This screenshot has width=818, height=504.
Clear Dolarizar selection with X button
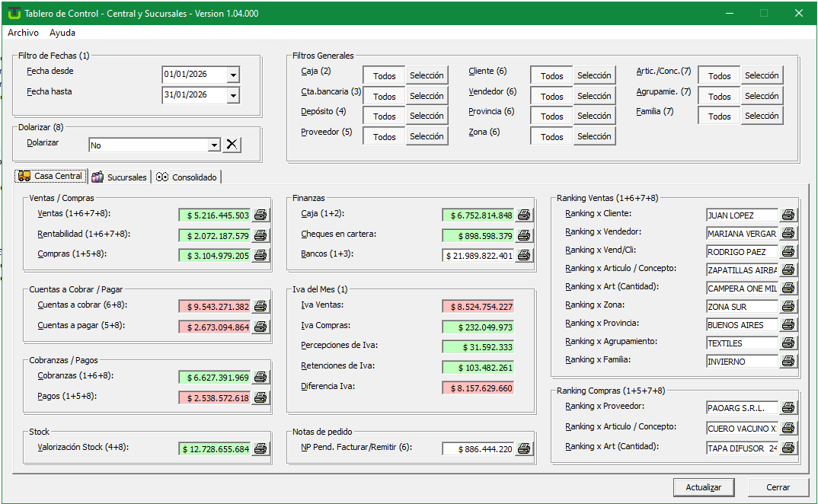232,145
